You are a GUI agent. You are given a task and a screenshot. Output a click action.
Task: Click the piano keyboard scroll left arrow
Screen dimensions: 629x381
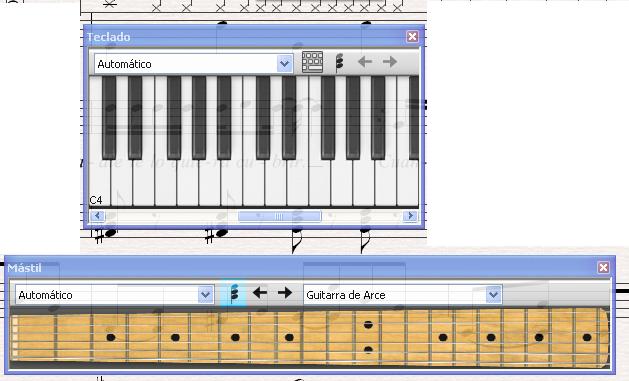pos(97,216)
